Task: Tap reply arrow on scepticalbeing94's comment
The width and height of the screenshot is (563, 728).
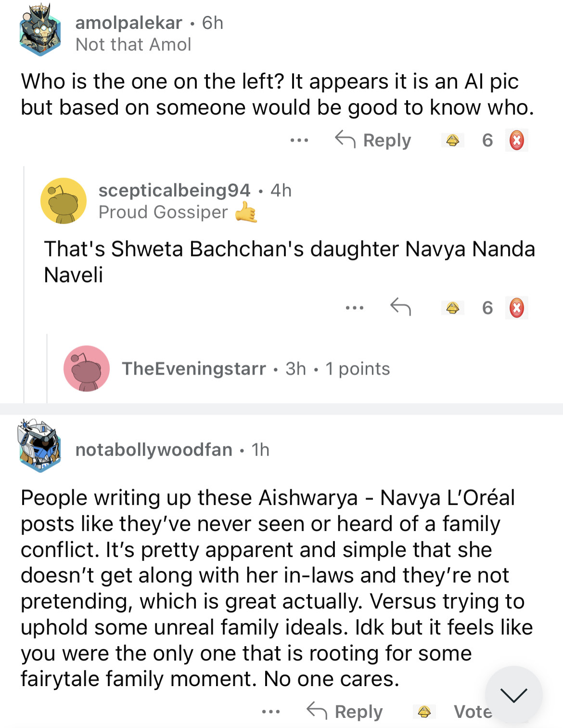Action: [x=400, y=307]
